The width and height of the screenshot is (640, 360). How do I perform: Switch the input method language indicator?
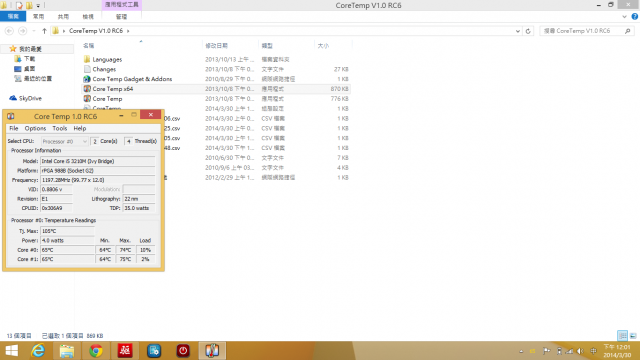coord(593,351)
